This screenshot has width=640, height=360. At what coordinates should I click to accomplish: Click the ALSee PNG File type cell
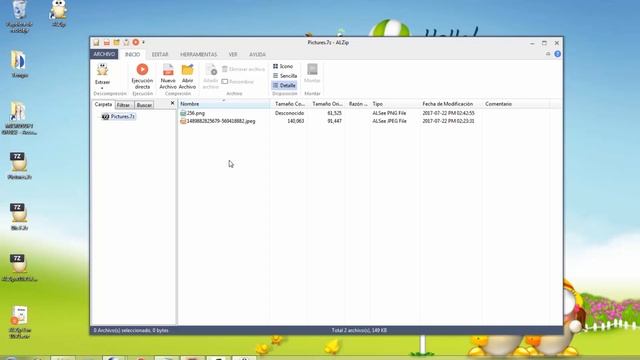click(389, 113)
